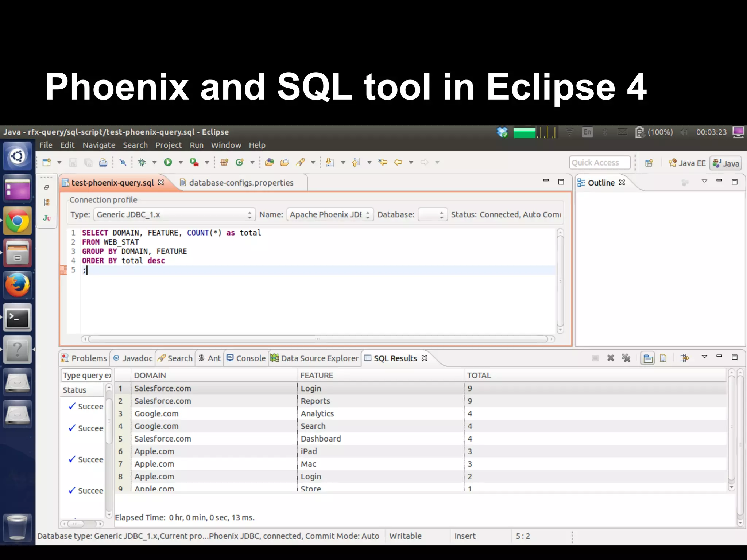Switch to the Console tab
747x560 pixels.
(246, 358)
